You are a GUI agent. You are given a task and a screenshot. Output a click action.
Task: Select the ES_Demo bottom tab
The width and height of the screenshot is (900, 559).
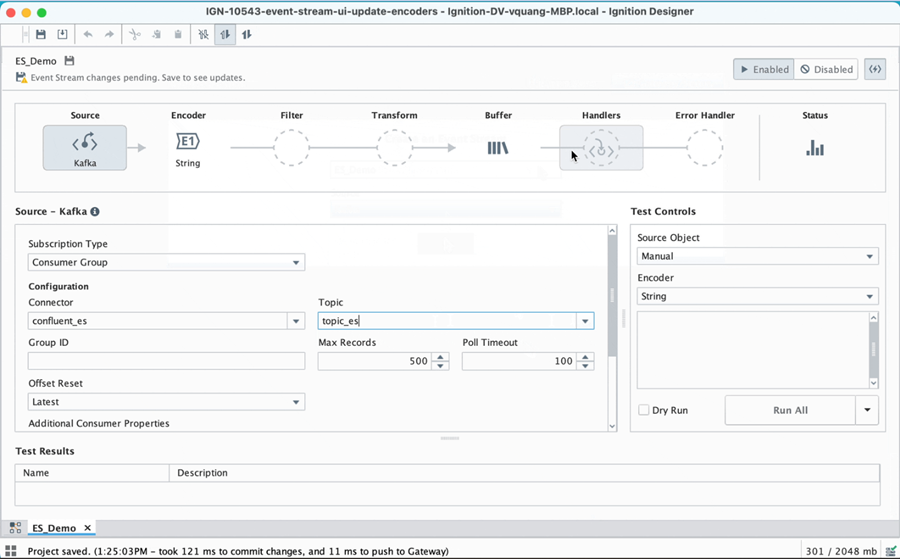click(x=54, y=528)
